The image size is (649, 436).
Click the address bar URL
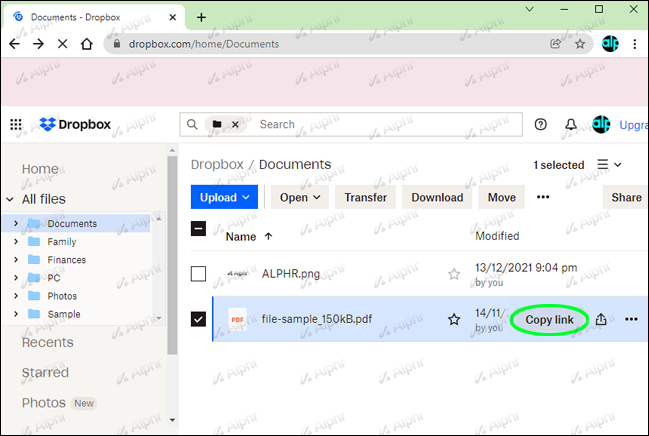pyautogui.click(x=204, y=44)
